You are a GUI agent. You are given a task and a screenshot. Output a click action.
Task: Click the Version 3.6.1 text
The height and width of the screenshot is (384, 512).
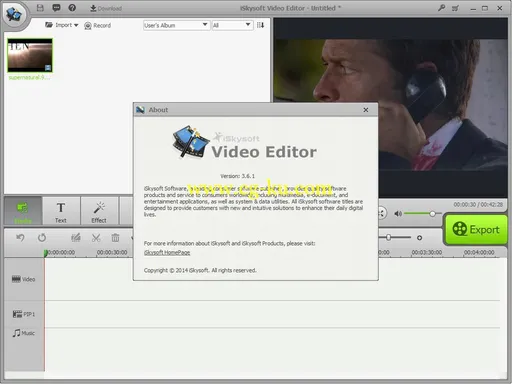pyautogui.click(x=237, y=176)
